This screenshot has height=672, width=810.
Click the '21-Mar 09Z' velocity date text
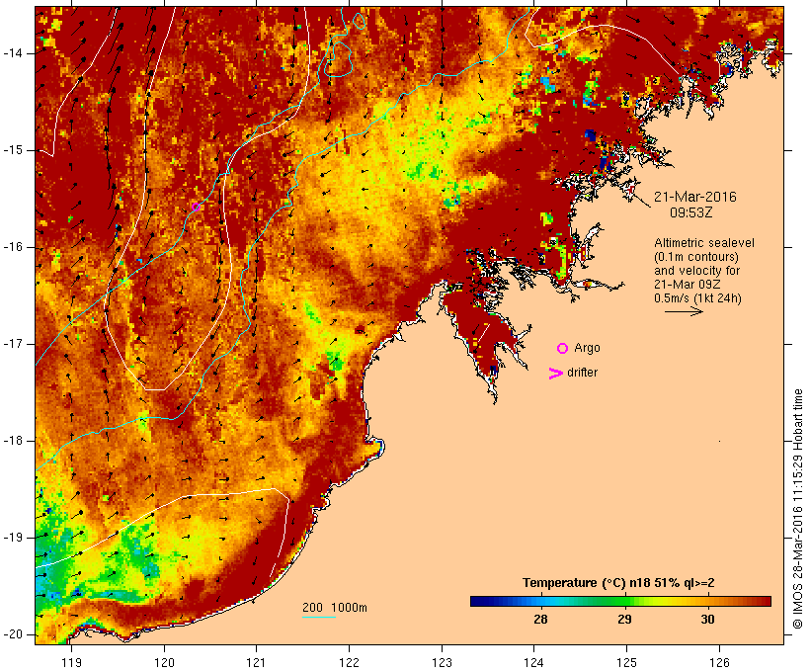coord(688,285)
